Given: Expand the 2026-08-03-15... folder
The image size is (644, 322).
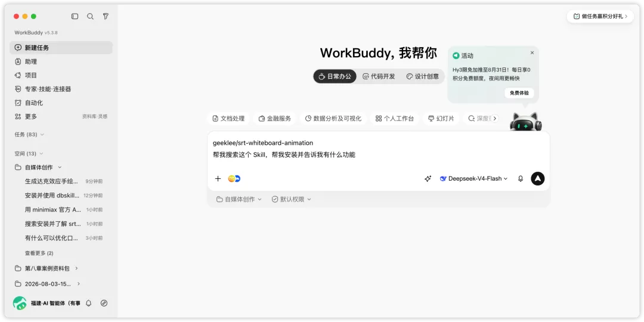Looking at the screenshot, I should tap(47, 284).
